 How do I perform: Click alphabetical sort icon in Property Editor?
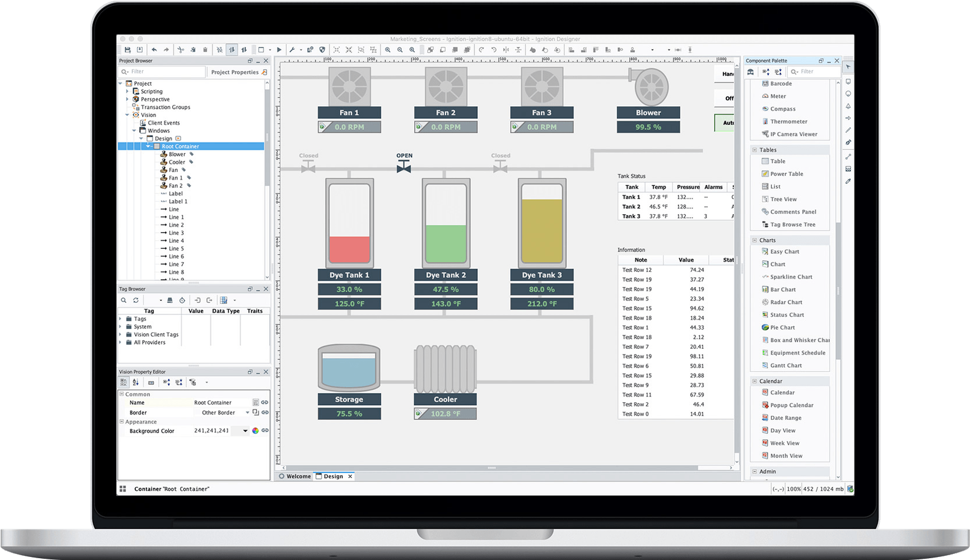[135, 382]
